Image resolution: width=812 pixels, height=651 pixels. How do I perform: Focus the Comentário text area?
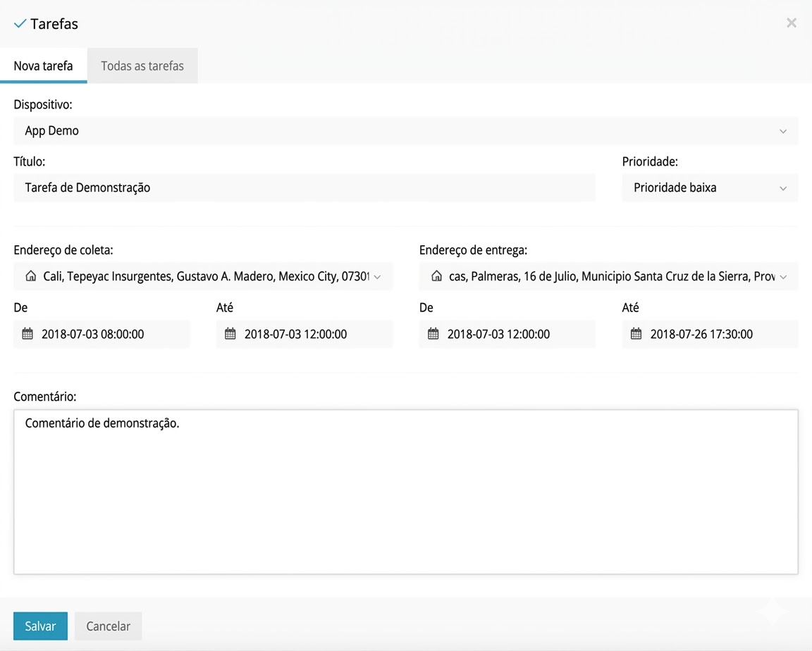pyautogui.click(x=405, y=492)
